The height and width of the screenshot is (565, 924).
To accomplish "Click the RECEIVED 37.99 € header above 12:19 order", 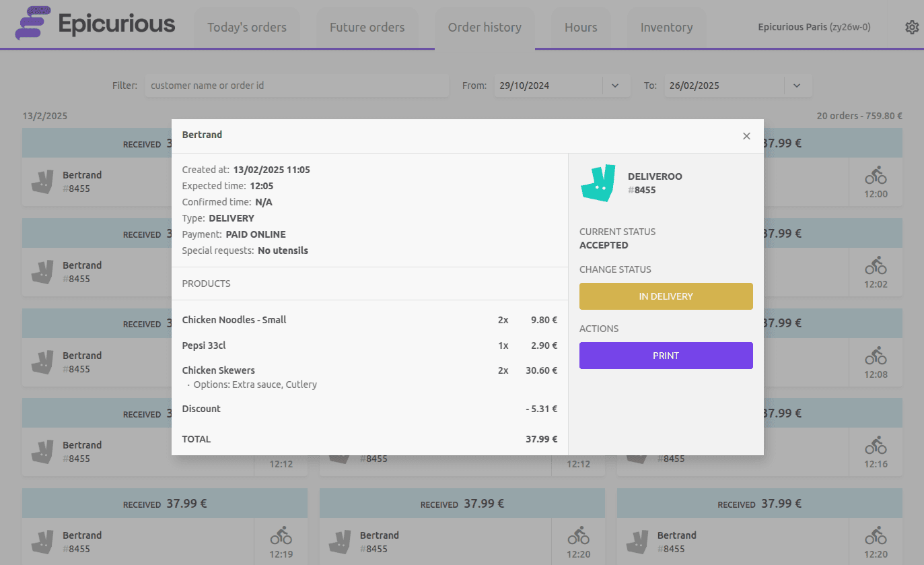I will [x=165, y=504].
